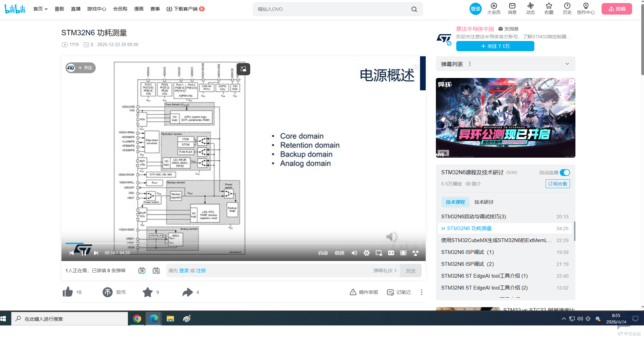Open the 收藏 favorites star in header

point(549,9)
